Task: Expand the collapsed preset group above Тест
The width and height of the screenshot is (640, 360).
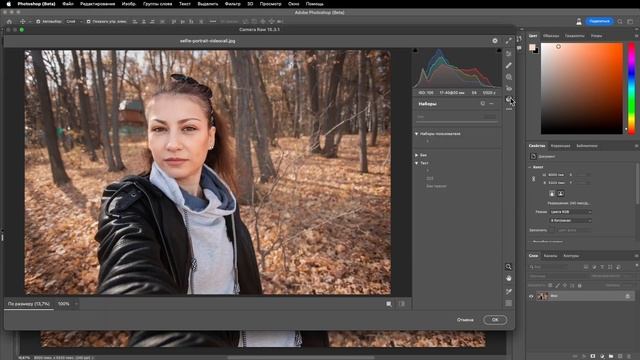Action: pos(416,155)
